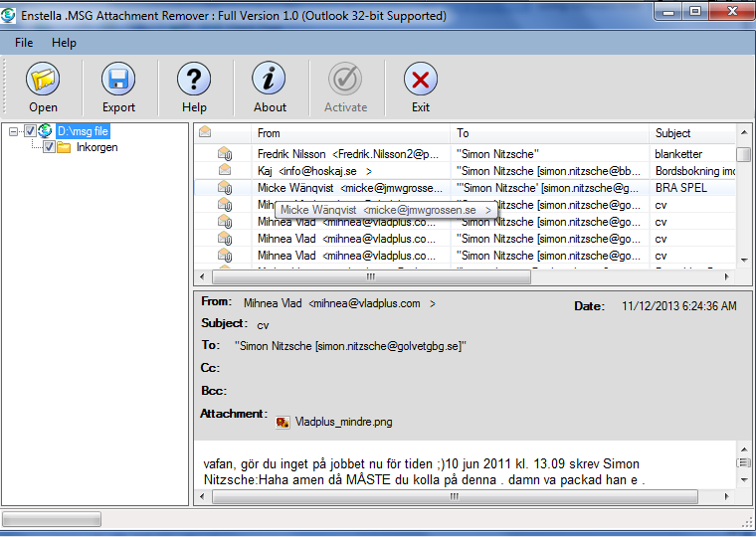
Task: Open Help via question mark icon
Action: (x=194, y=80)
